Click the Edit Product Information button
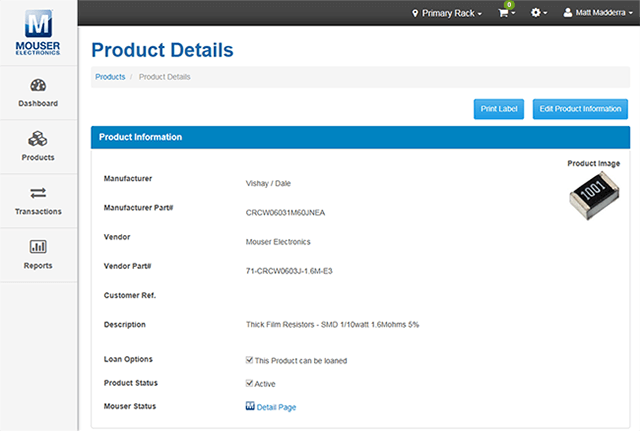 coord(579,109)
